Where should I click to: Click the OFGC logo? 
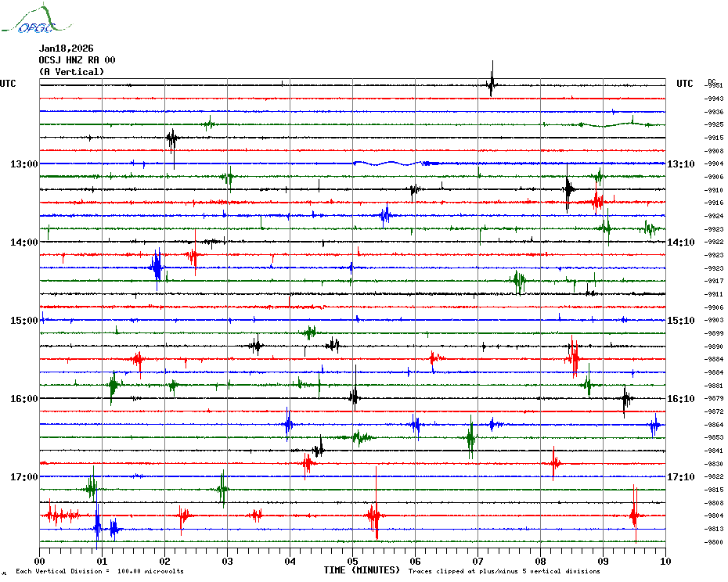point(37,19)
